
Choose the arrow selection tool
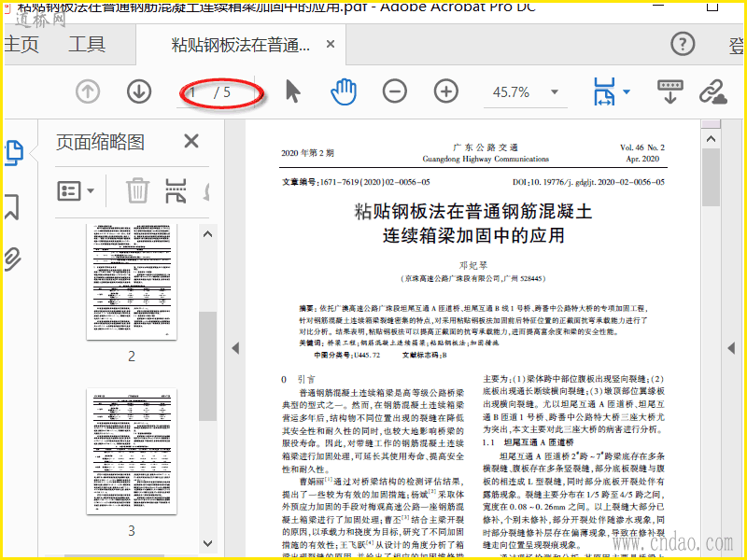pyautogui.click(x=293, y=91)
